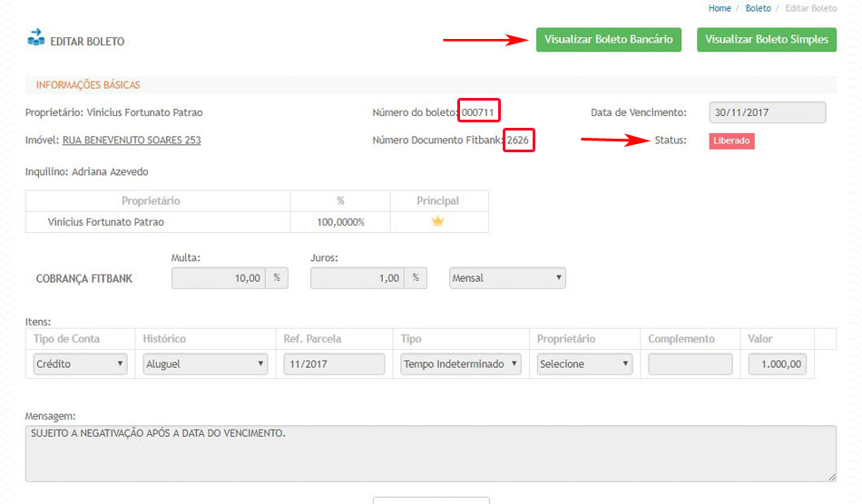Click inside the Mensagem text area
The image size is (862, 504).
click(x=430, y=453)
